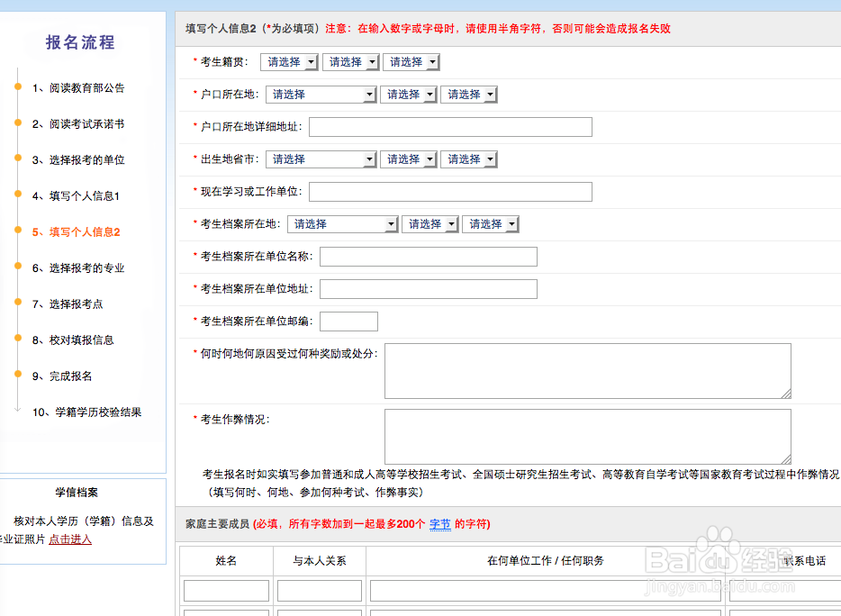Click first row 在何单位工作 input field
This screenshot has width=841, height=616.
[x=546, y=591]
